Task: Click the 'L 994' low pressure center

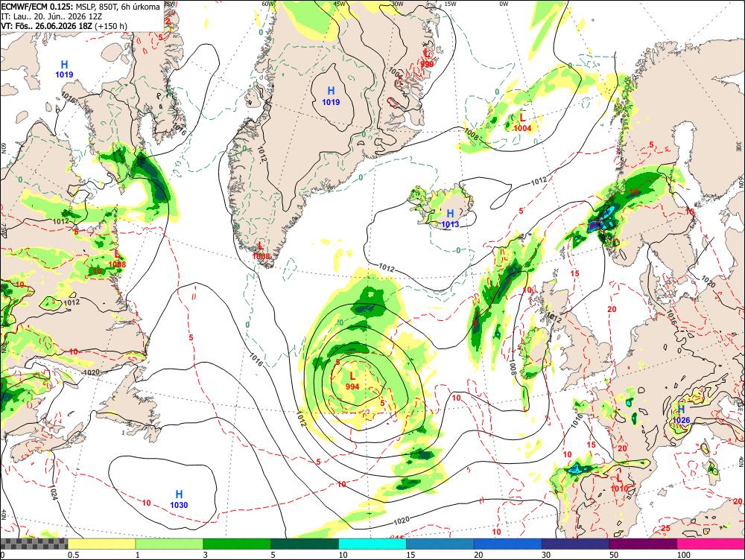Action: tap(352, 381)
